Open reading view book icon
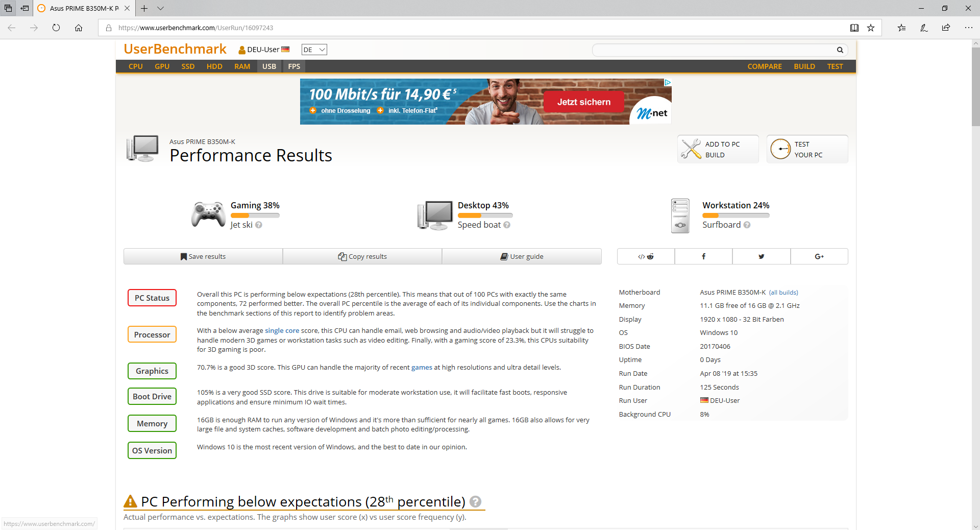The image size is (980, 530). pyautogui.click(x=854, y=28)
